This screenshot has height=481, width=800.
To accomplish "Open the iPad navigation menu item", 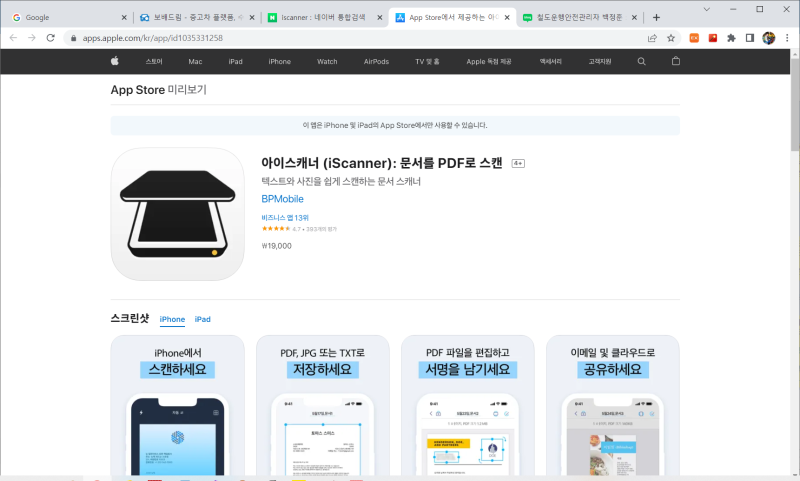I will [x=235, y=61].
